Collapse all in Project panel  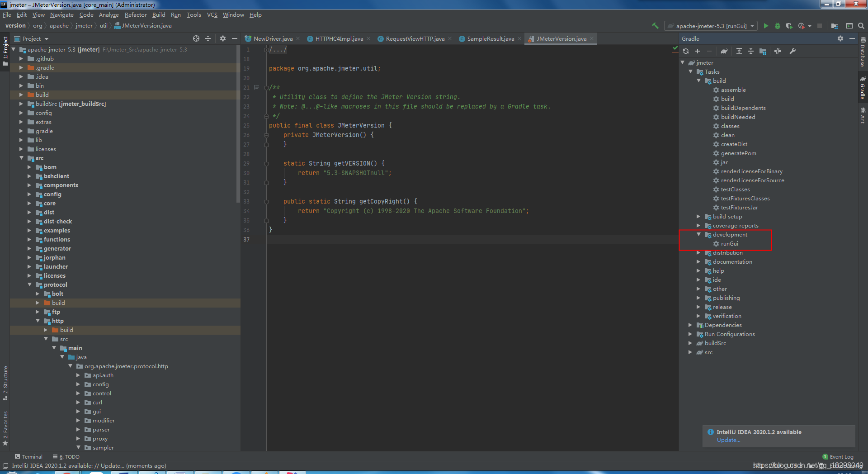[x=208, y=38]
